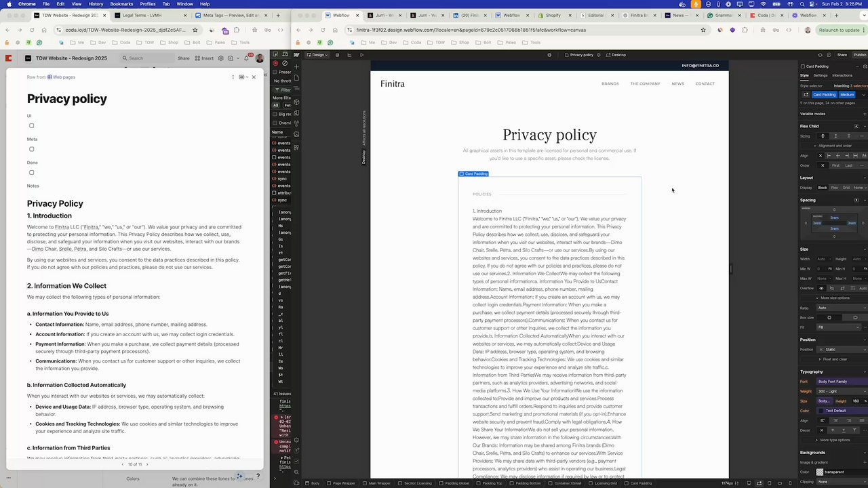The height and width of the screenshot is (488, 868).
Task: Tick the Done checkbox in Coda row
Action: (31, 172)
